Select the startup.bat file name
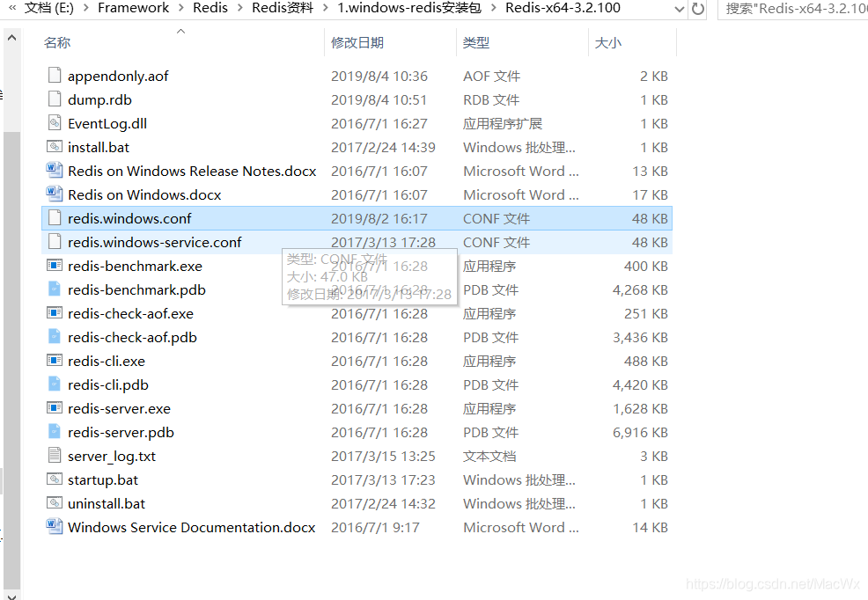Viewport: 868px width, 600px height. point(103,480)
